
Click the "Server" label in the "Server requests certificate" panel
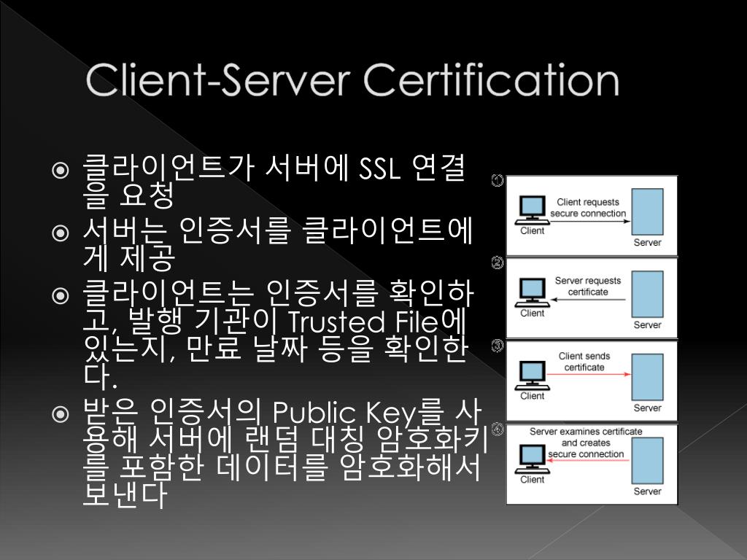(x=648, y=324)
